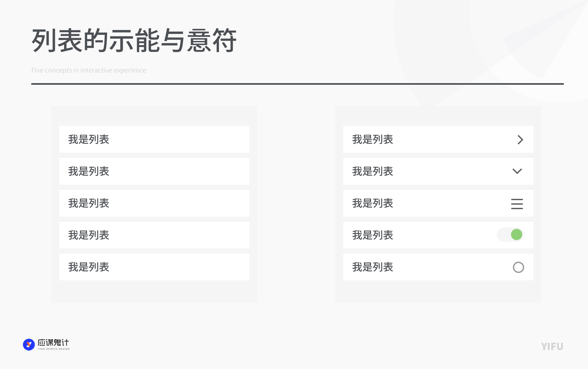Choose the fourth row in the left list

point(154,235)
